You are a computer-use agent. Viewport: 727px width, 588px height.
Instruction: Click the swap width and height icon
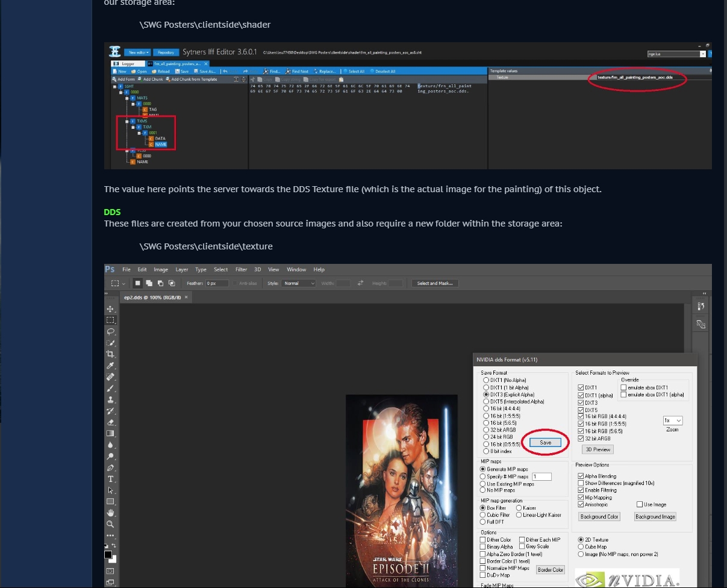pos(361,283)
